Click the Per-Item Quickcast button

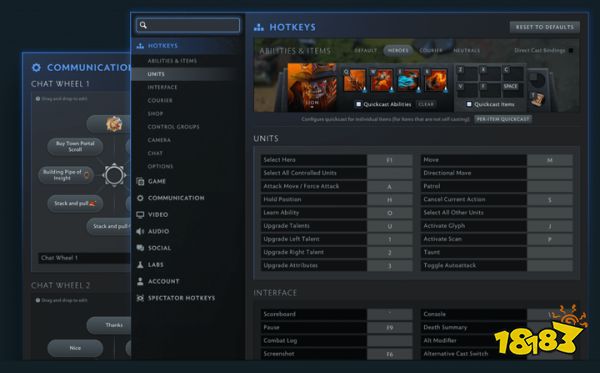(x=503, y=119)
